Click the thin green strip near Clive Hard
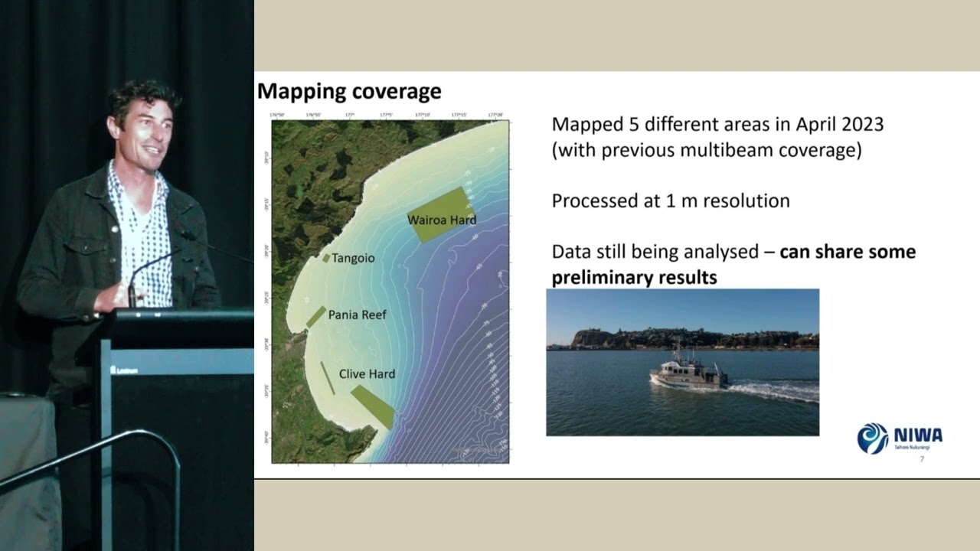 [x=328, y=378]
